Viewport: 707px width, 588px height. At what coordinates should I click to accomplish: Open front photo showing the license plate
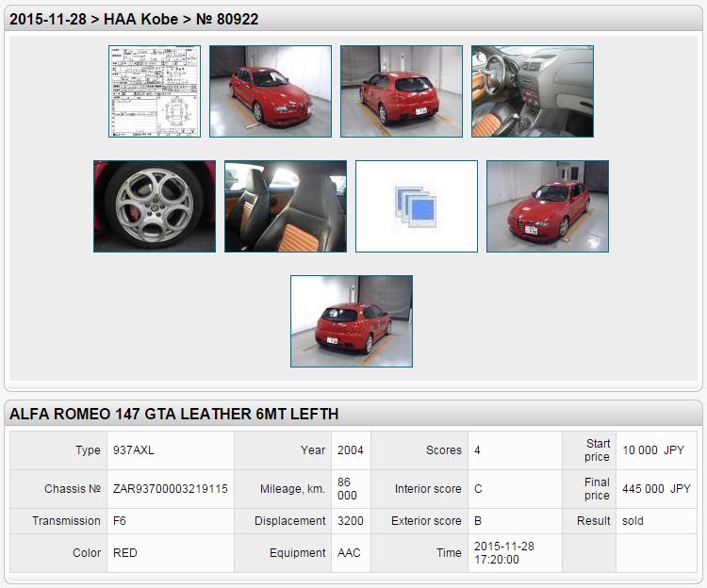pyautogui.click(x=548, y=206)
